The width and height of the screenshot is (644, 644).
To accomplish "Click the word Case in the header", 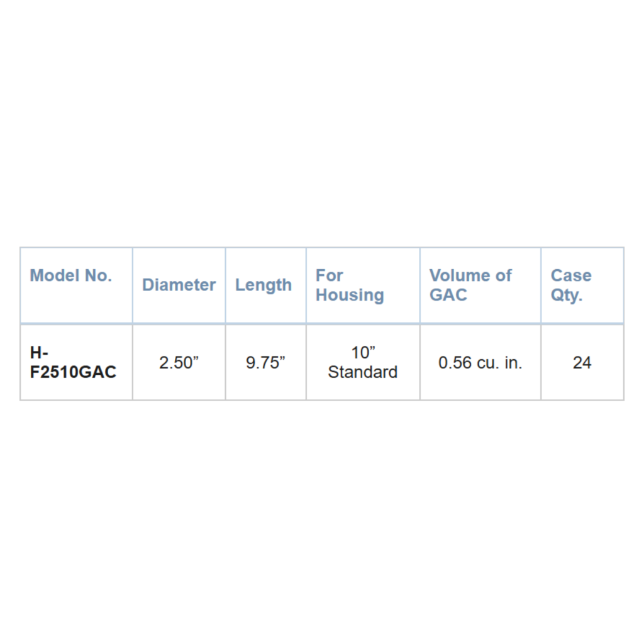I will tap(571, 275).
